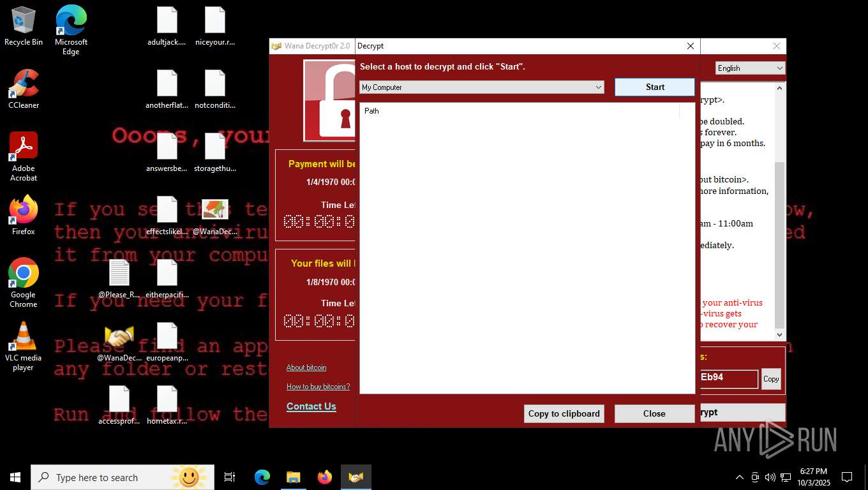Screen dimensions: 868x490
Task: Select the hometax.r file on the desktop
Action: [167, 406]
